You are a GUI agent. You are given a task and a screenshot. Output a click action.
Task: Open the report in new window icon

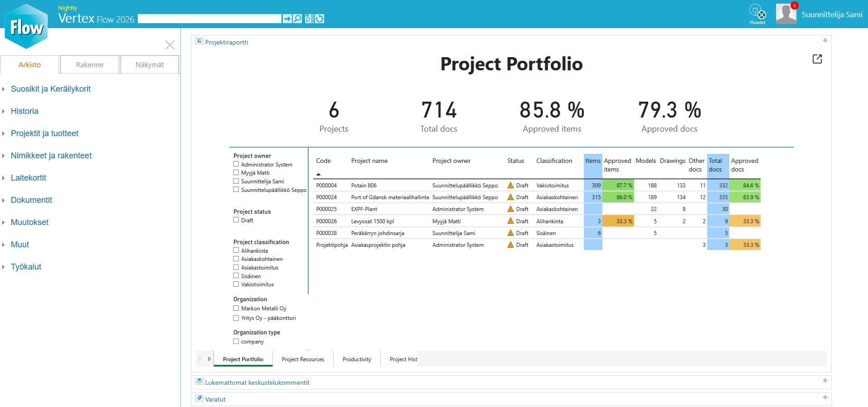pos(817,59)
